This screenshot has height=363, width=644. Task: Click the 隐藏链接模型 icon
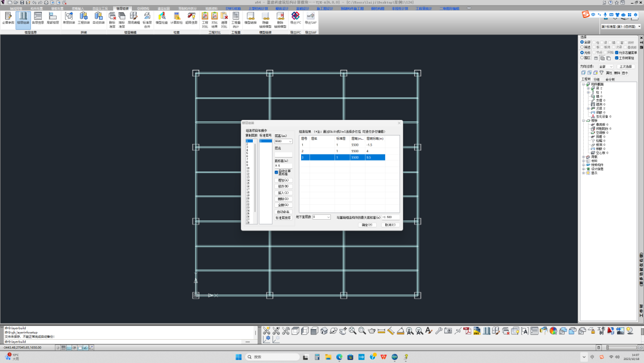pyautogui.click(x=265, y=20)
